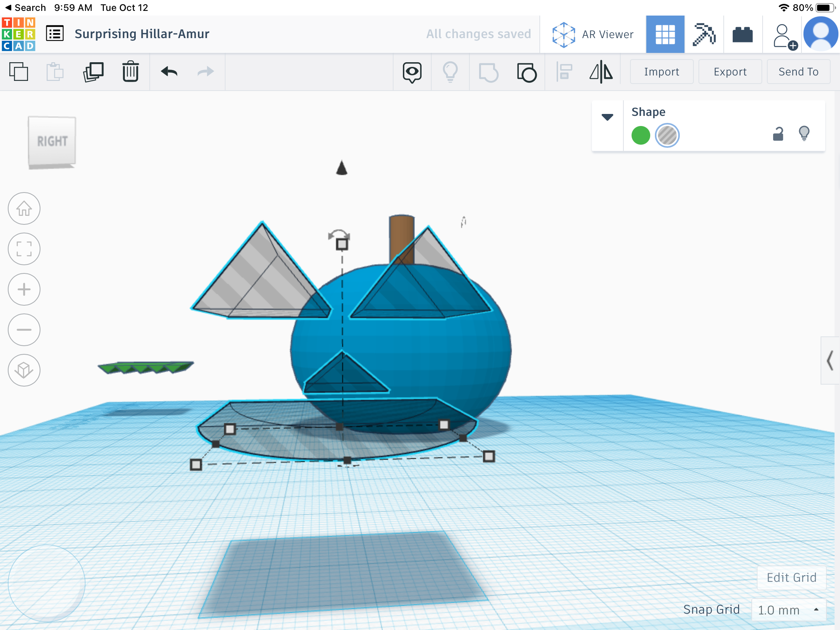Fit all shapes in view
This screenshot has height=630, width=840.
point(24,249)
